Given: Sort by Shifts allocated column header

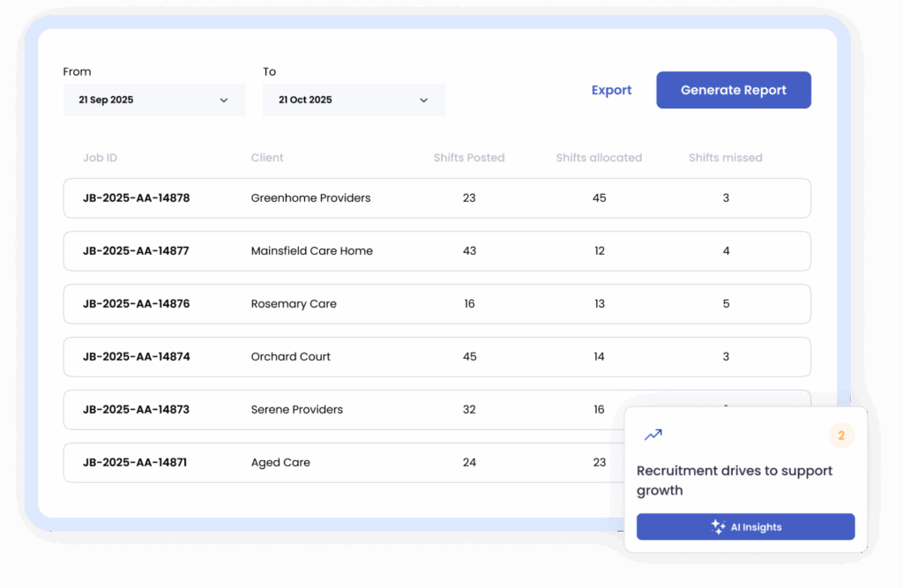Looking at the screenshot, I should click(599, 158).
